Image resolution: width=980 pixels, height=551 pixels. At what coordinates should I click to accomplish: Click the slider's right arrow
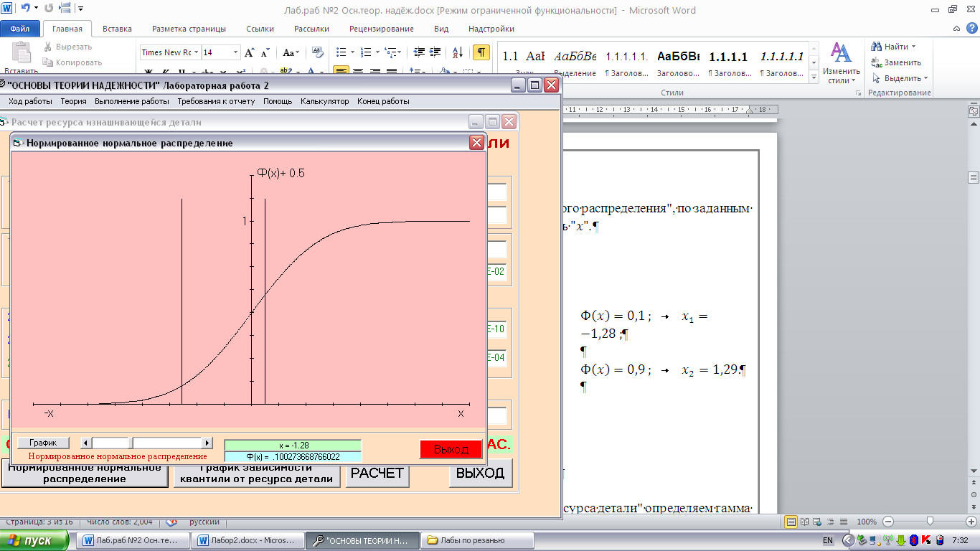[x=208, y=443]
